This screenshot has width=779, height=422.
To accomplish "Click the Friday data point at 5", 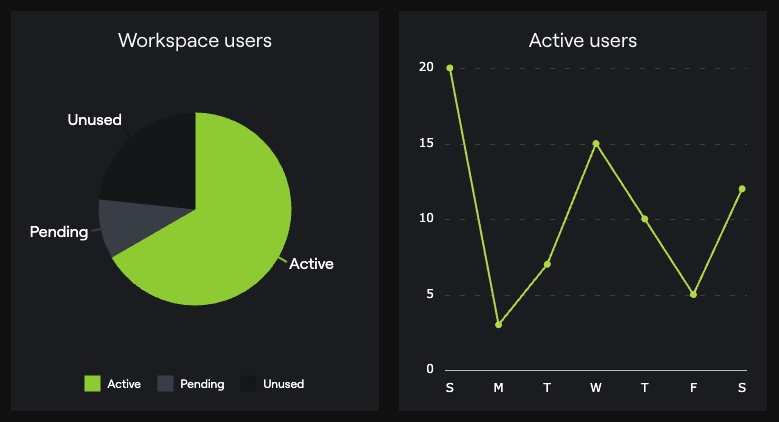I will 693,295.
